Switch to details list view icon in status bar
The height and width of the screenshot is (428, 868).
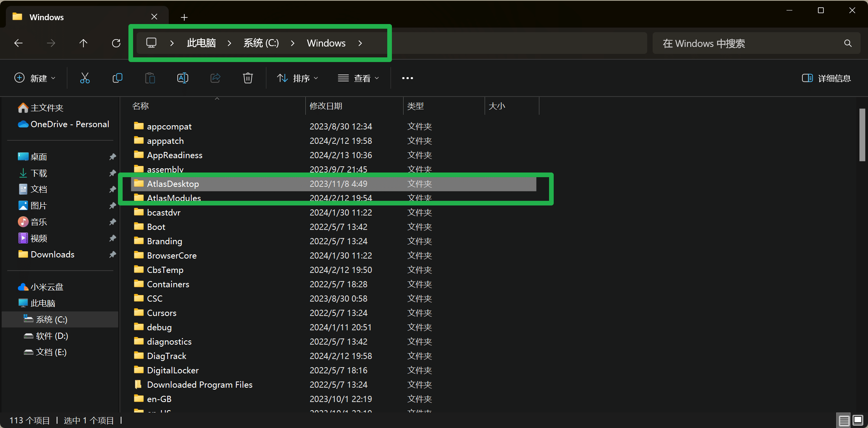[844, 421]
